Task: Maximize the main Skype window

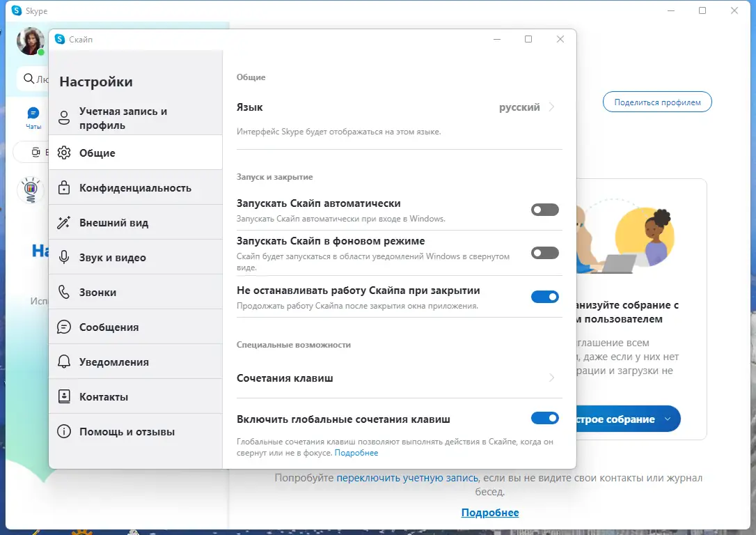Action: (x=702, y=10)
